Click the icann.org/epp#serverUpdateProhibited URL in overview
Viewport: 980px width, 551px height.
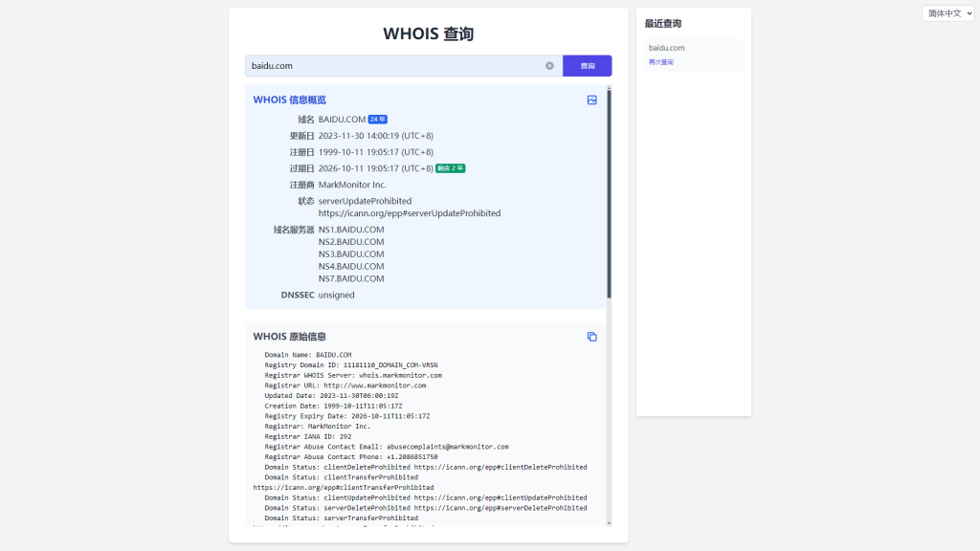[410, 213]
